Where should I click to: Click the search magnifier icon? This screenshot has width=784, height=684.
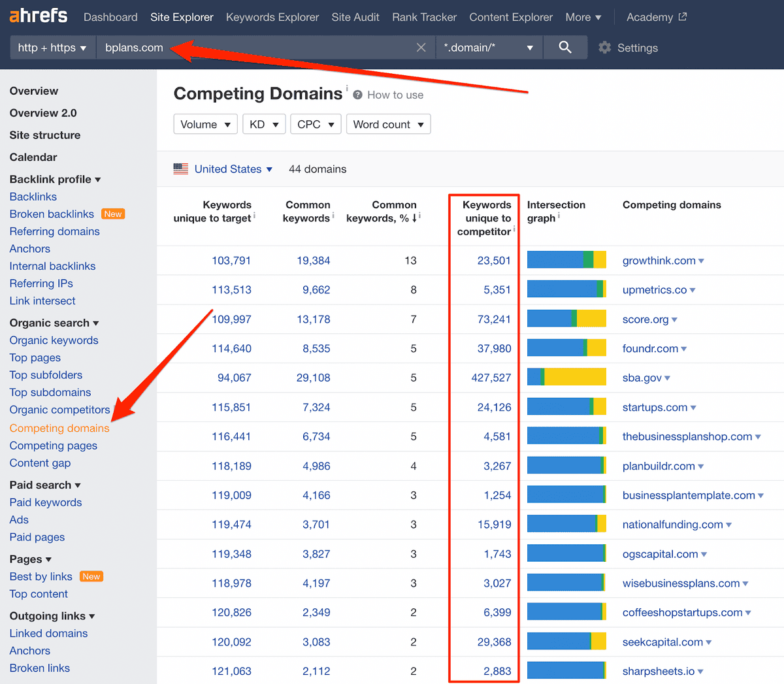[x=565, y=47]
